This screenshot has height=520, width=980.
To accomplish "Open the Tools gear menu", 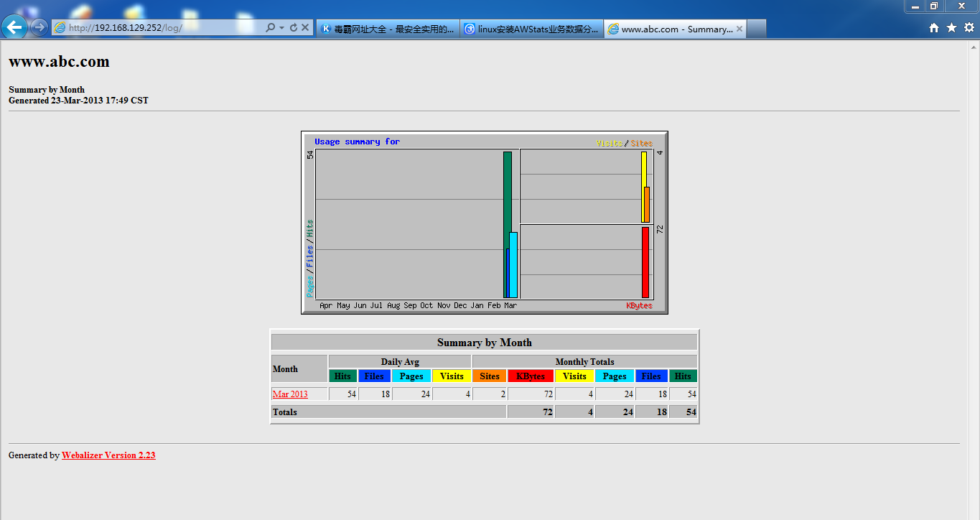I will coord(969,28).
